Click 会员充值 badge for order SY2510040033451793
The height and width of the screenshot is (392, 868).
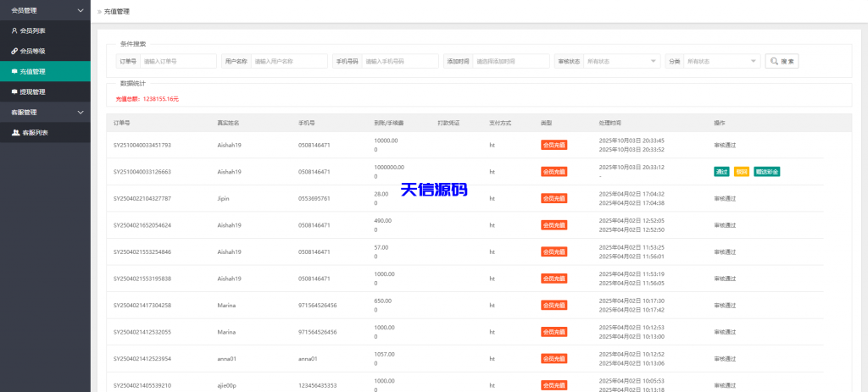pyautogui.click(x=554, y=146)
